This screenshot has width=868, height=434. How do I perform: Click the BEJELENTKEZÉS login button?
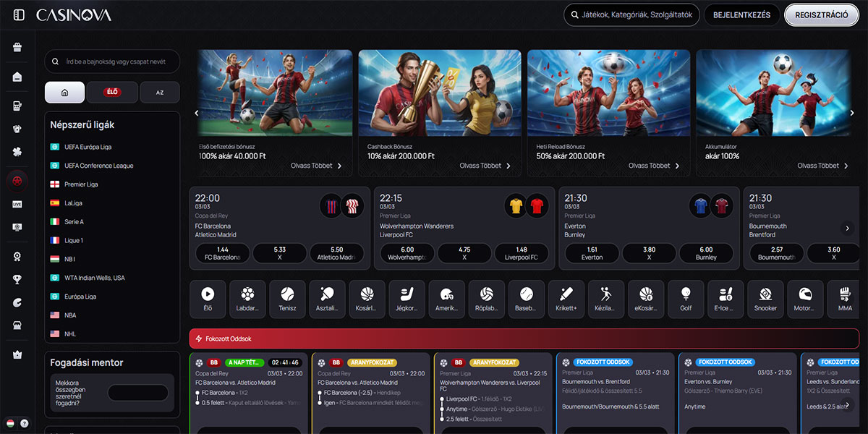click(741, 15)
